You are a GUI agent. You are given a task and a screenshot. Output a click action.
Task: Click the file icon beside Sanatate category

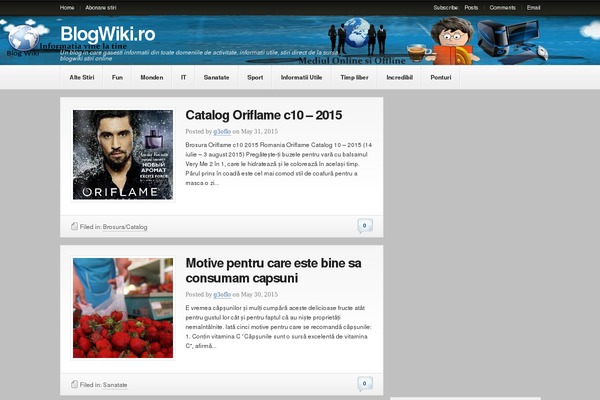pyautogui.click(x=75, y=384)
